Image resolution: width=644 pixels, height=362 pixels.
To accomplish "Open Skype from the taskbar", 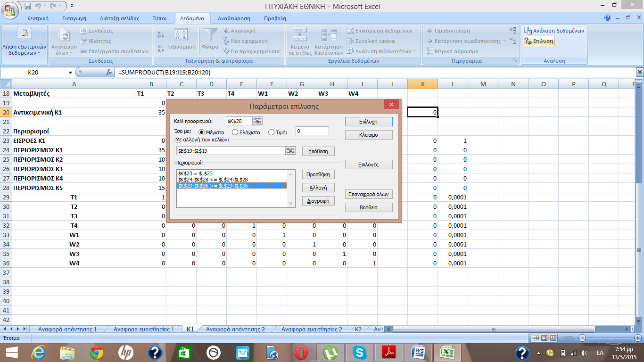I will pyautogui.click(x=360, y=352).
